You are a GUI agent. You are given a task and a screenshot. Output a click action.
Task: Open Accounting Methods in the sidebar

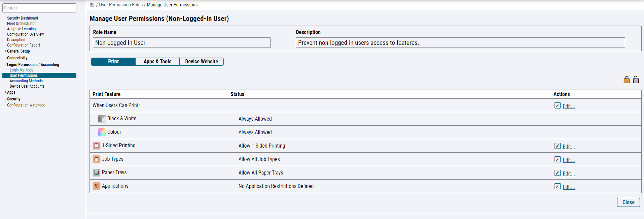(26, 81)
